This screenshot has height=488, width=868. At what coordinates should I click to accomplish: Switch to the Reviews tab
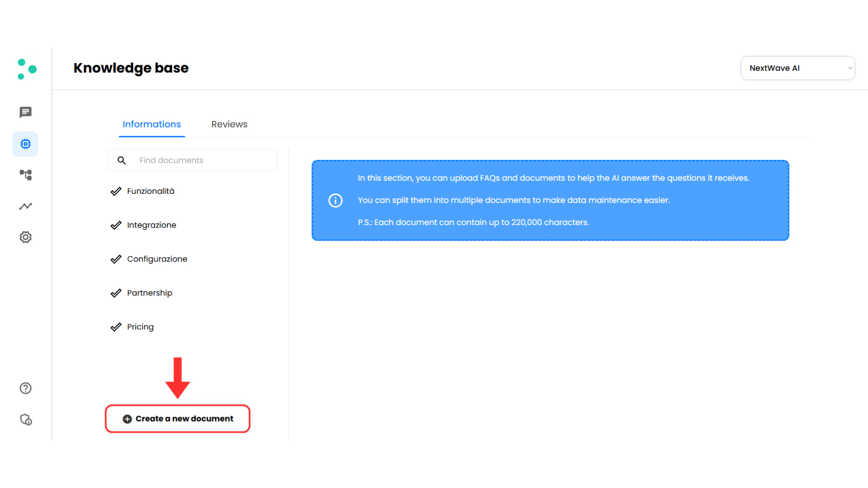[x=229, y=124]
